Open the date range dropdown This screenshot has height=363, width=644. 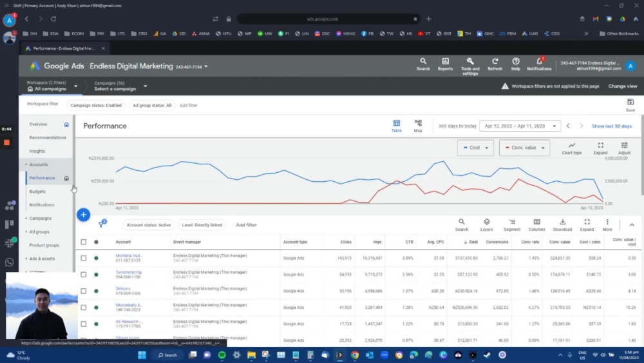(x=520, y=126)
